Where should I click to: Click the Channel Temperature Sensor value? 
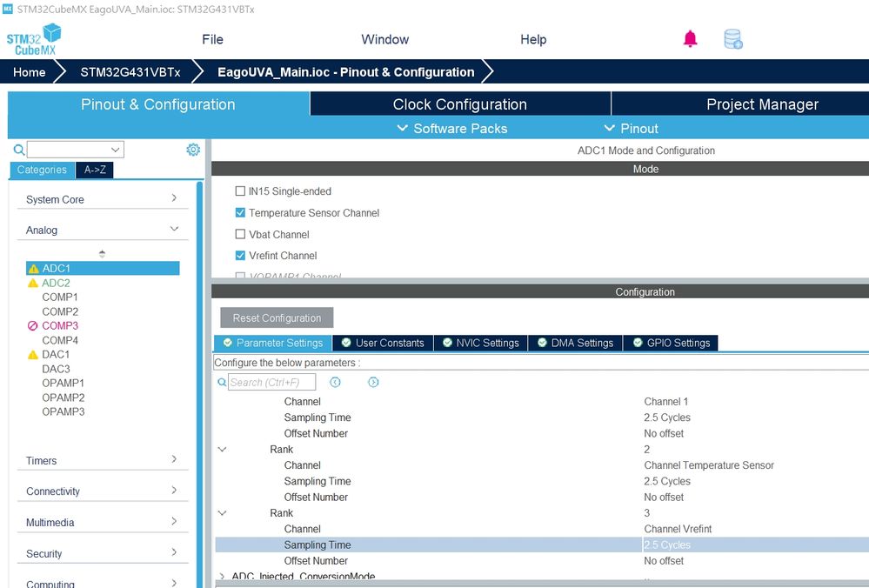[709, 465]
